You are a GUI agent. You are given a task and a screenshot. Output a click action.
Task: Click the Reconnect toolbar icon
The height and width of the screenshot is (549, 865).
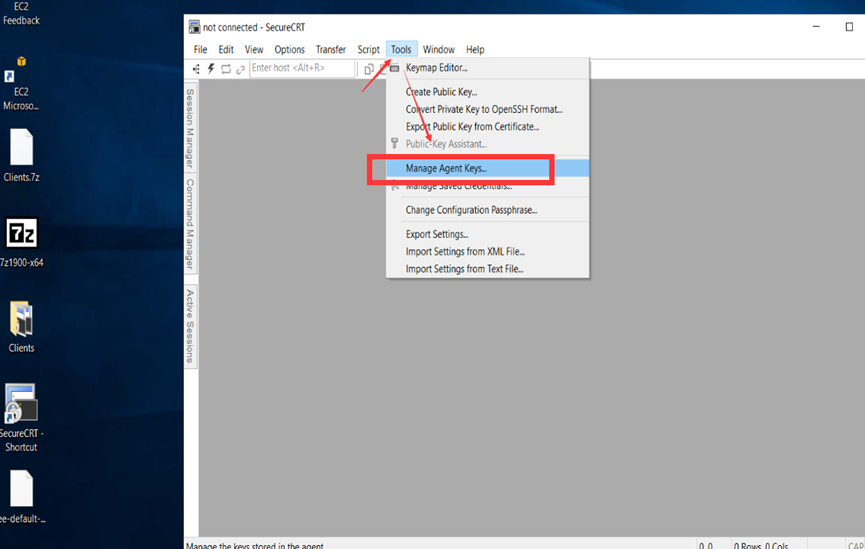click(226, 69)
